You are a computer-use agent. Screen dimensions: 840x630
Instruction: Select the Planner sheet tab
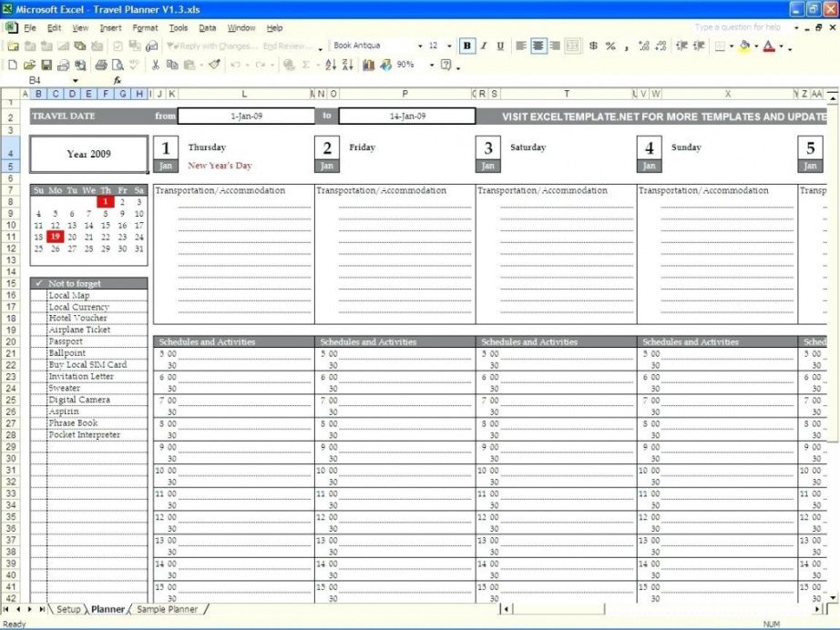point(108,609)
